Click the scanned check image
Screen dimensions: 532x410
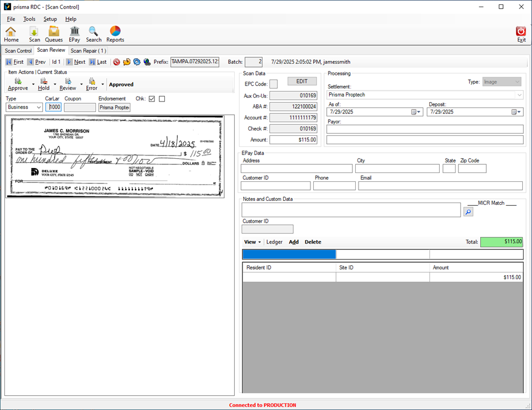point(115,156)
